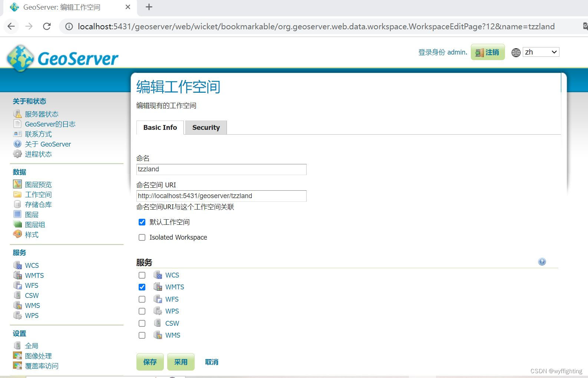
Task: Click the styles palette icon
Action: (x=17, y=234)
